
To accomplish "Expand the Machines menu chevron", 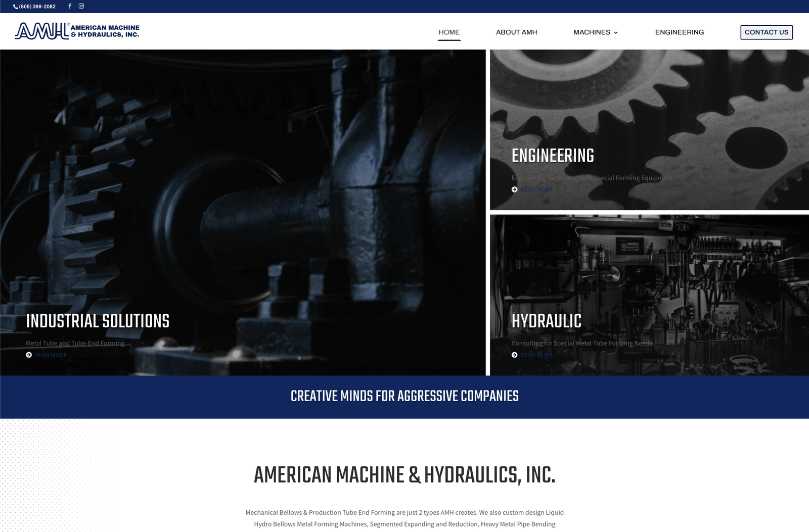I will point(616,33).
